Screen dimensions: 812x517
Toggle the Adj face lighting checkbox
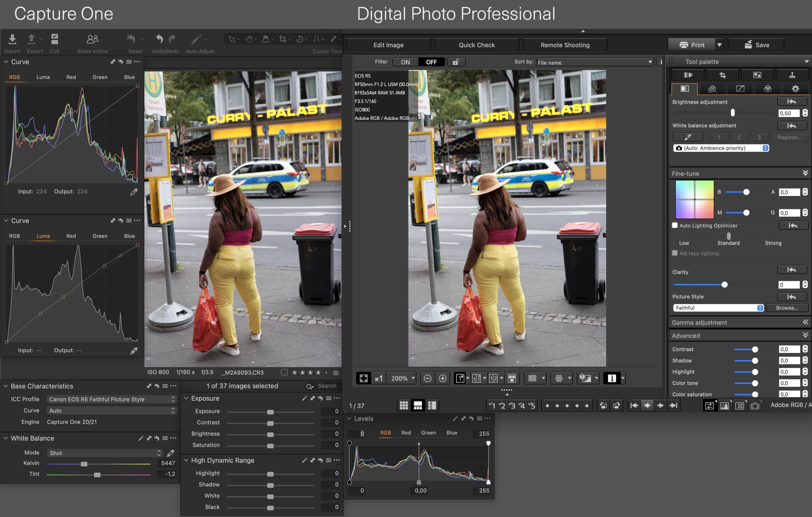(x=675, y=253)
